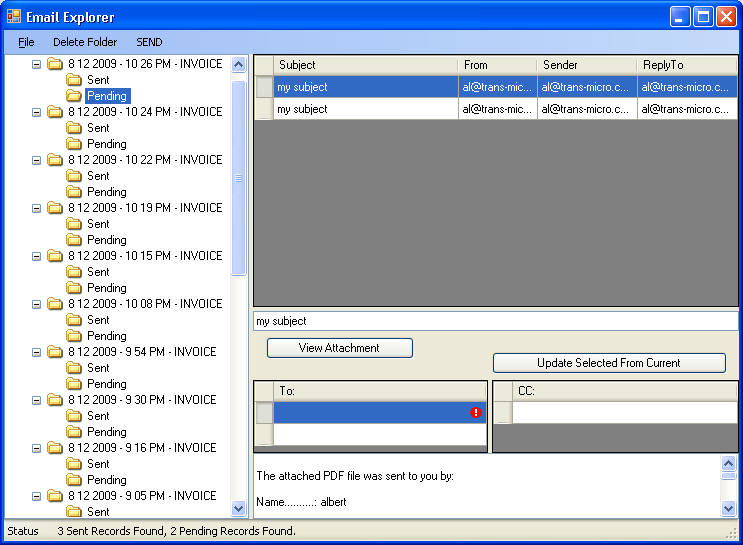This screenshot has width=743, height=545.
Task: Click folder icon of 10 24 PM INVOICE
Action: point(55,111)
